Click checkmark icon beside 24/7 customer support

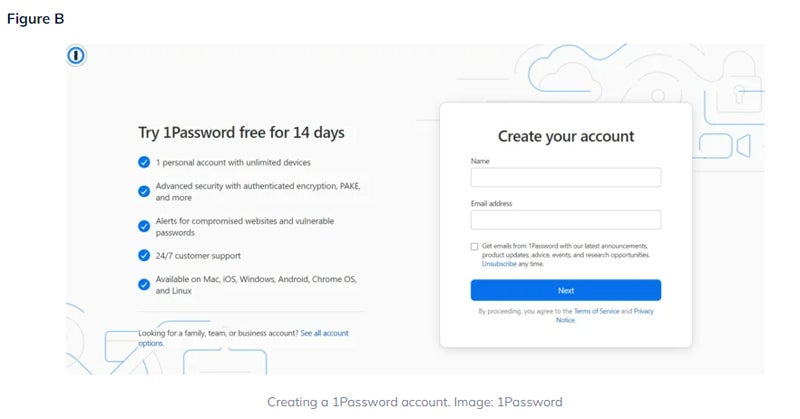[x=144, y=255]
